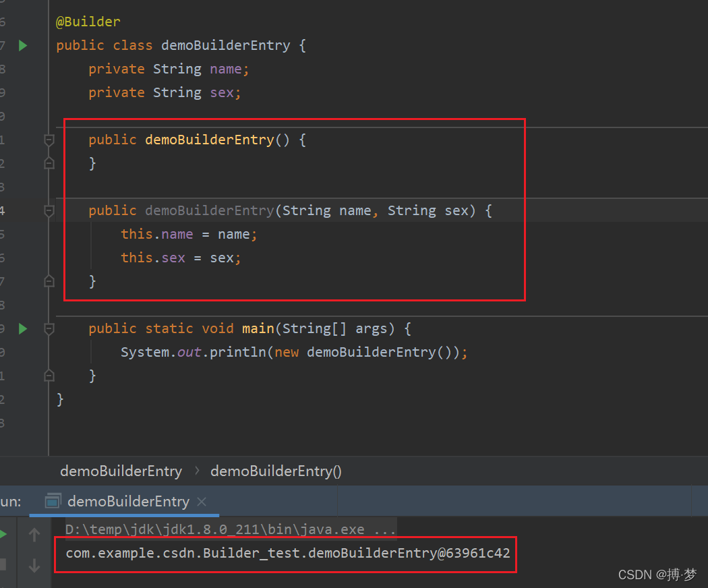
Task: Click greyed demoBuilderEntry(String name, String sex) constructor
Action: (210, 210)
